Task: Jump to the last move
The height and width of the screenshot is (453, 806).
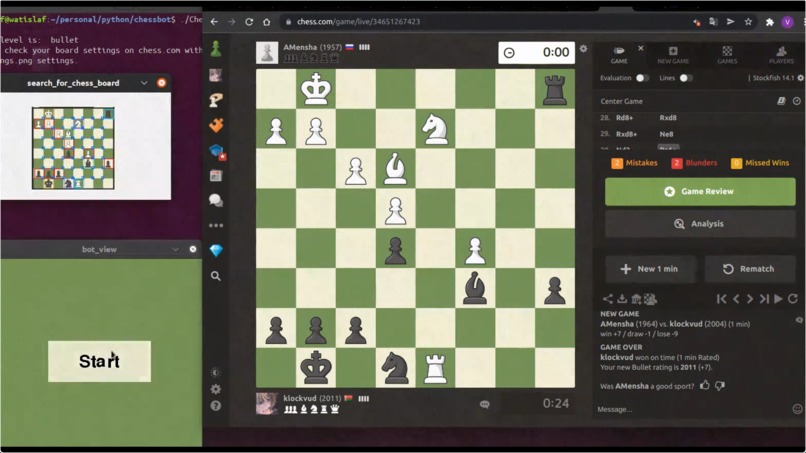Action: [764, 299]
